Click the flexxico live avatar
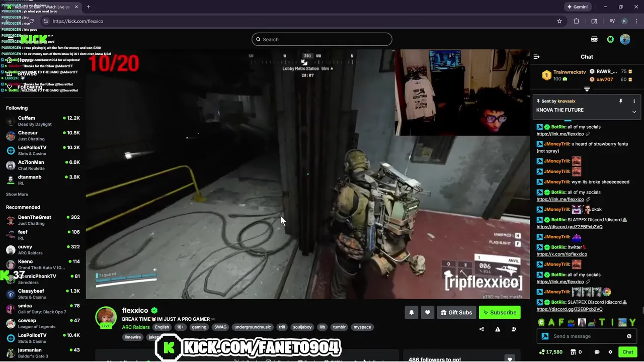The image size is (644, 362). [x=106, y=318]
